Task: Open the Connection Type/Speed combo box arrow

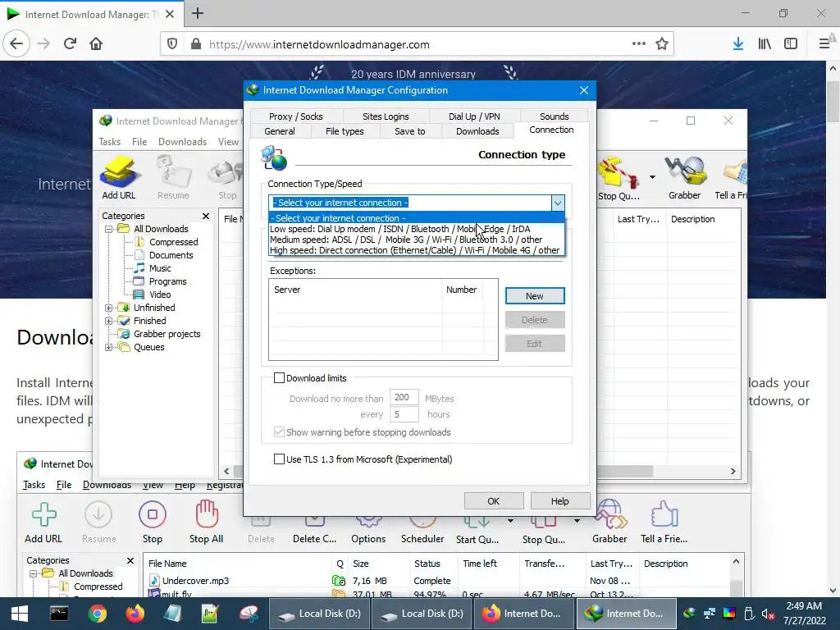Action: (x=557, y=203)
